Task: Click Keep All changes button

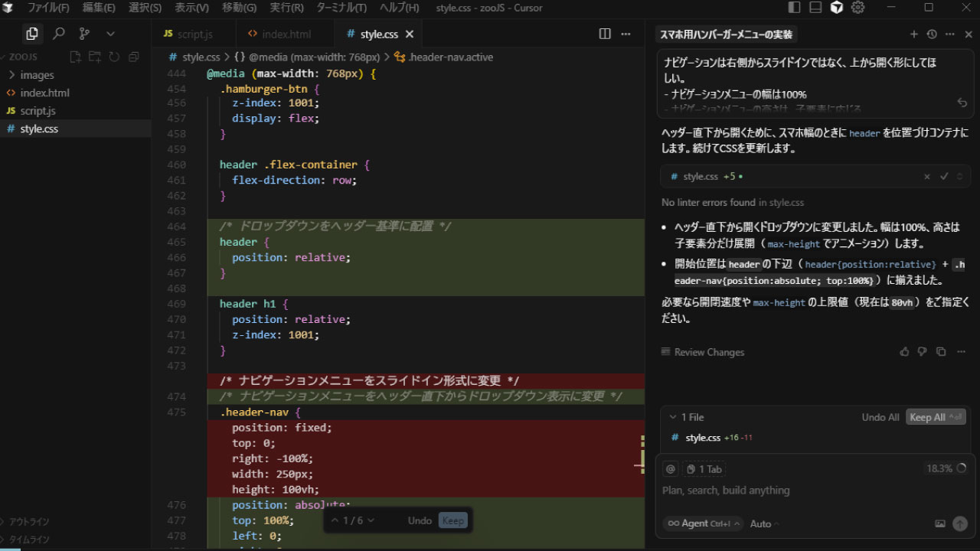Action: 936,417
